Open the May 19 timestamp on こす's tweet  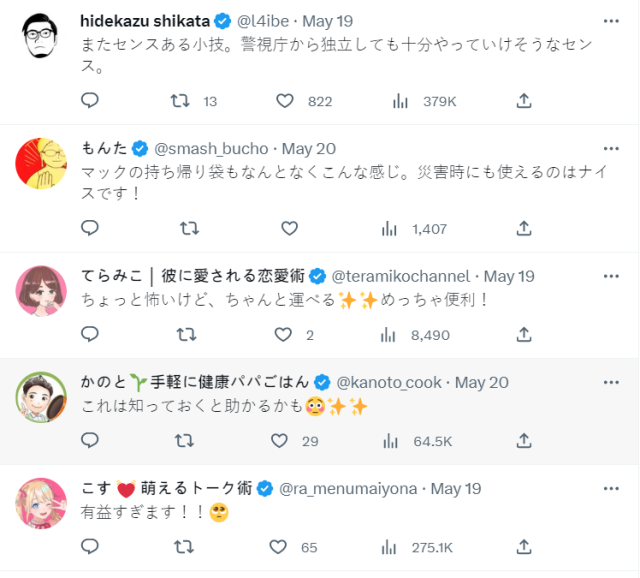tap(457, 488)
